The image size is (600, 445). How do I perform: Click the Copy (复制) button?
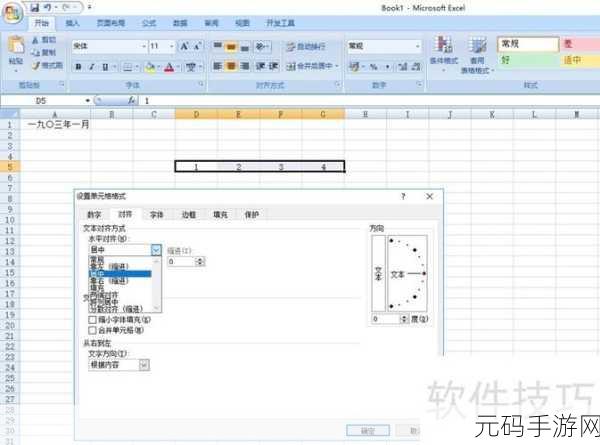[x=44, y=52]
